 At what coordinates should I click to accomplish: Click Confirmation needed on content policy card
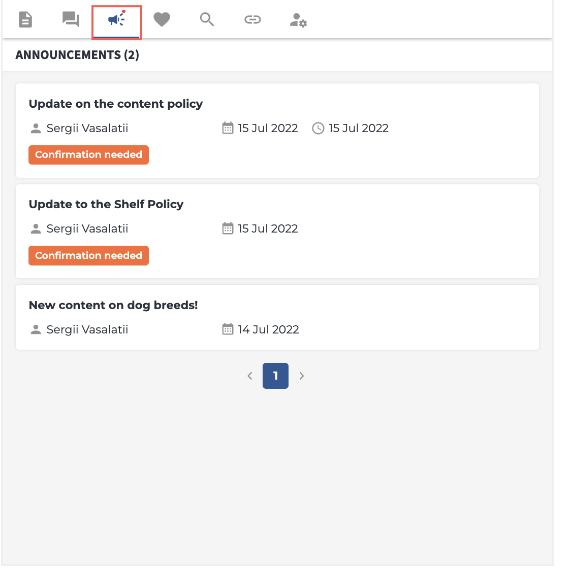click(89, 155)
